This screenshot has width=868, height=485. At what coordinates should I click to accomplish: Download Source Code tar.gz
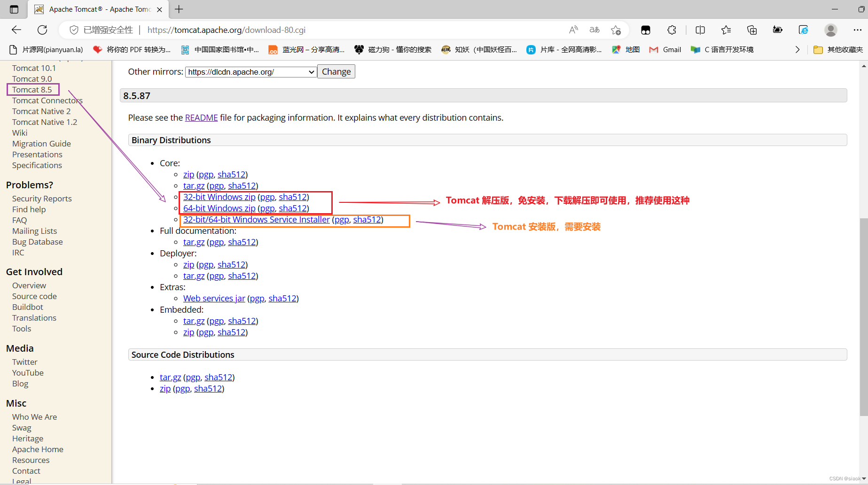click(x=170, y=377)
